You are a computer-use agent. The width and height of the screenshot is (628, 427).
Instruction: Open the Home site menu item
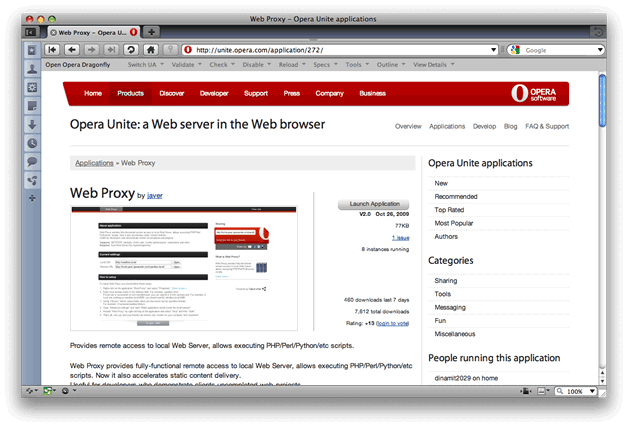click(x=93, y=93)
